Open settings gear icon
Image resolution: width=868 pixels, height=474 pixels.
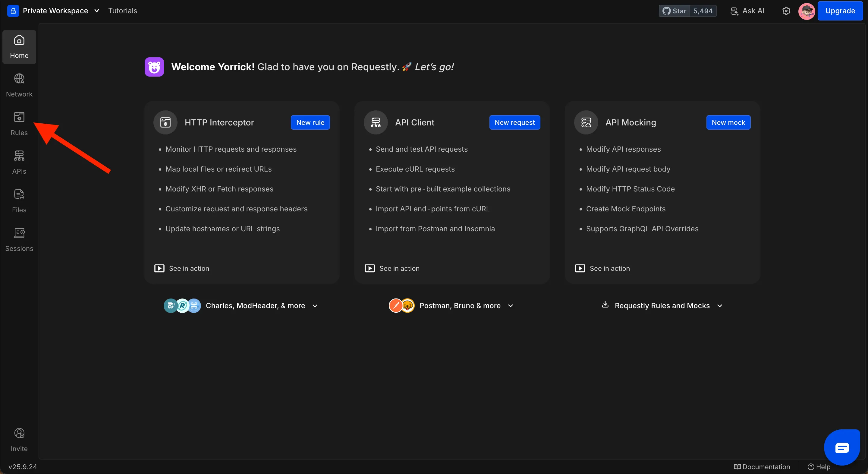pyautogui.click(x=786, y=11)
